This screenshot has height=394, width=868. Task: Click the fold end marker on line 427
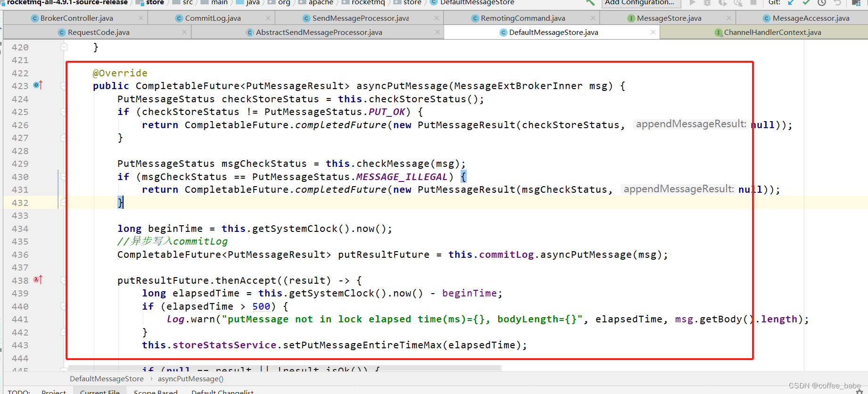click(64, 138)
